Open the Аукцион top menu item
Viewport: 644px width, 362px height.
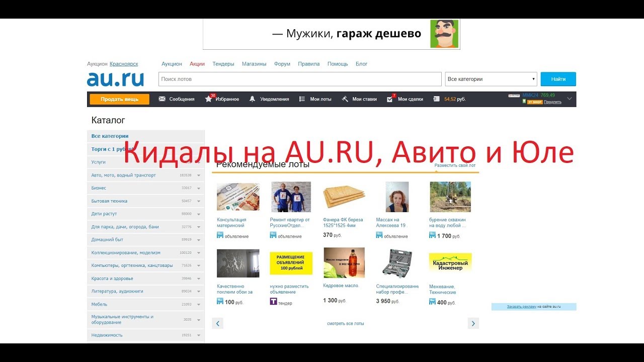coord(172,64)
